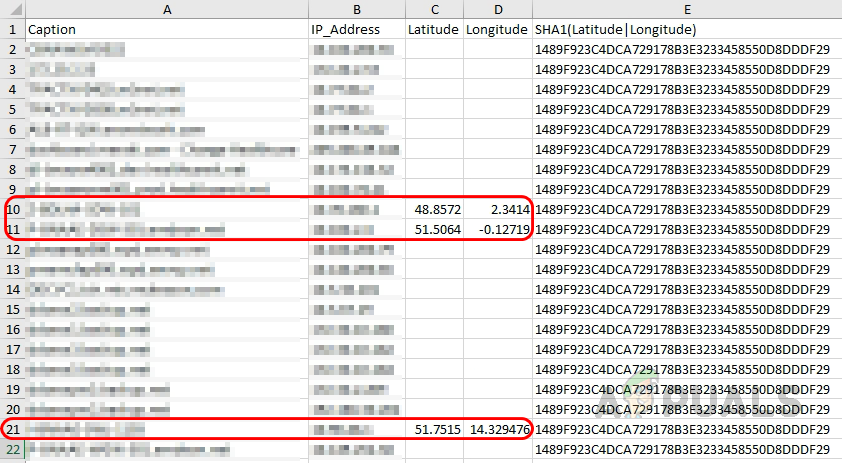Viewport: 842px width, 463px height.
Task: Select longitude cell containing -0.12719
Action: [x=498, y=229]
